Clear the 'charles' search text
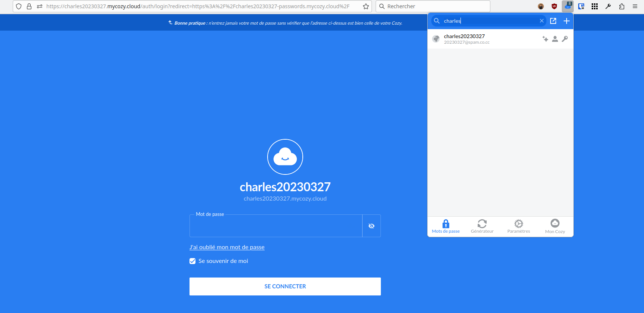The height and width of the screenshot is (313, 644). tap(542, 21)
